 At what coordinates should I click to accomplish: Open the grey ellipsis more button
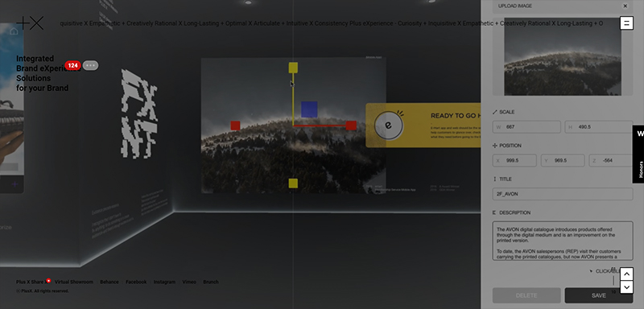90,65
